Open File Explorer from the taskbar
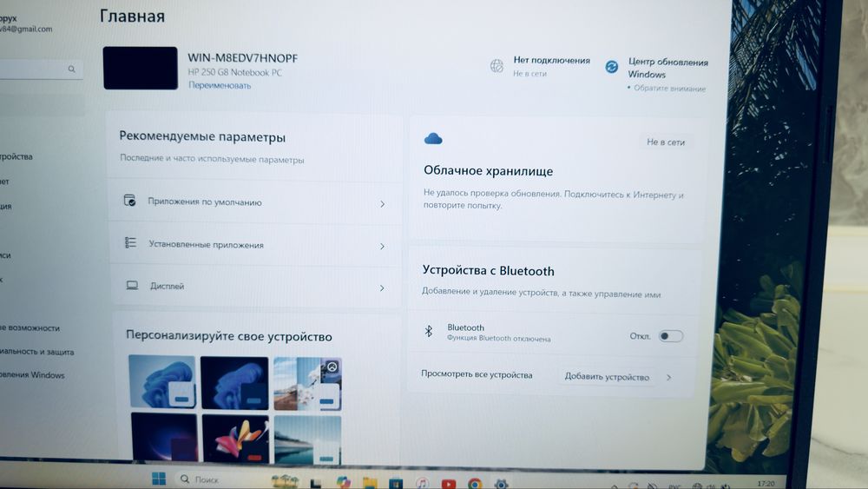 [x=370, y=484]
